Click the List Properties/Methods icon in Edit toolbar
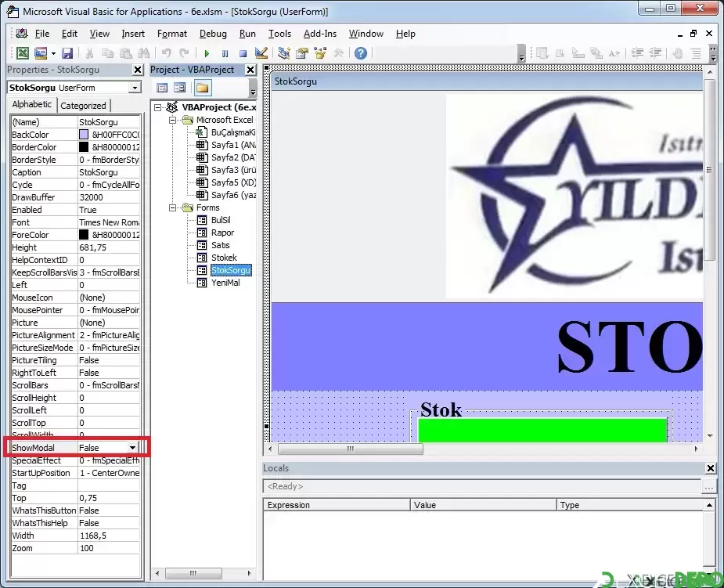This screenshot has width=724, height=588. pos(542,53)
